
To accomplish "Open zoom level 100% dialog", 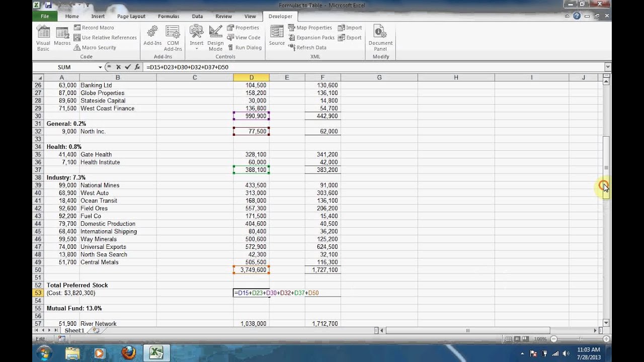I will pos(540,339).
